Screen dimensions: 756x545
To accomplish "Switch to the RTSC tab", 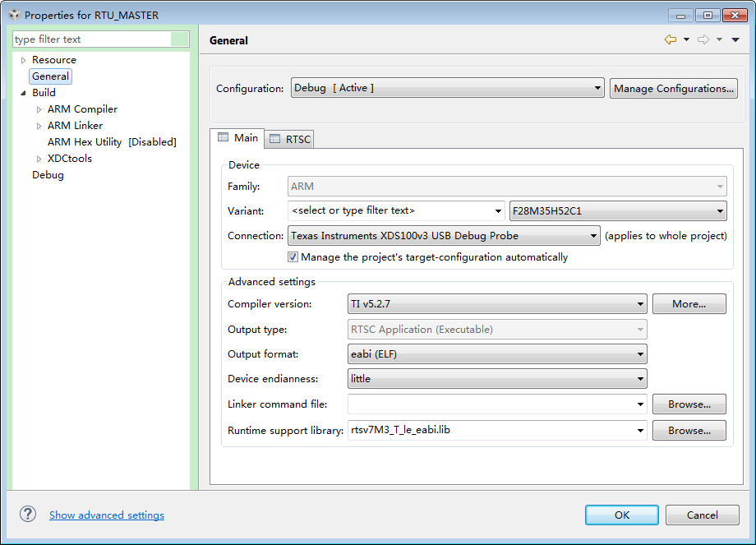I will (290, 140).
